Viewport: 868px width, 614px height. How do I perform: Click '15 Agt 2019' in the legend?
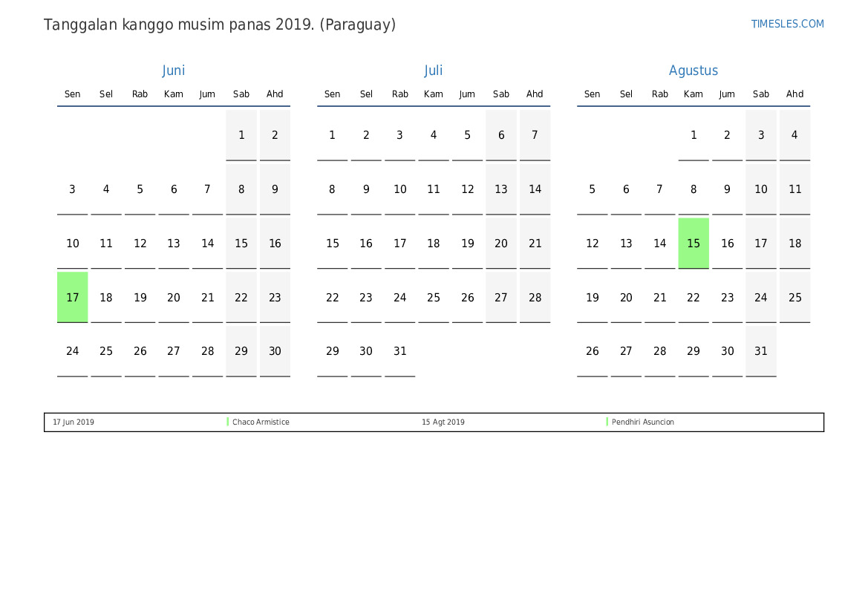coord(443,422)
